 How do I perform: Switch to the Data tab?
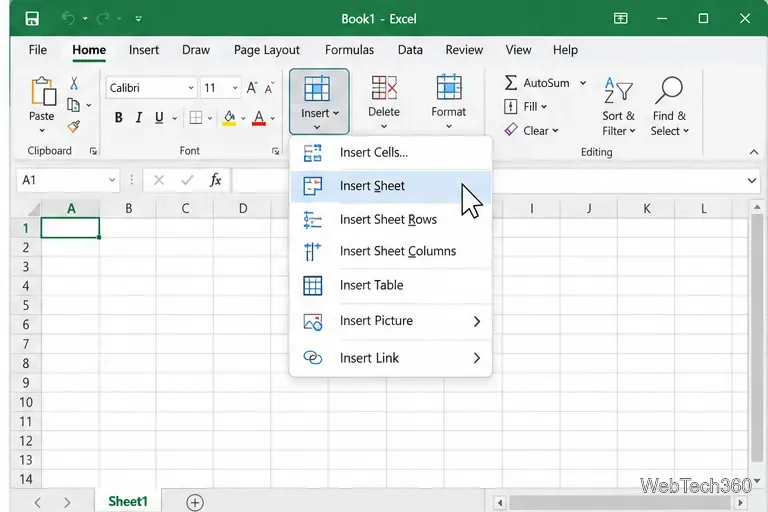coord(410,50)
